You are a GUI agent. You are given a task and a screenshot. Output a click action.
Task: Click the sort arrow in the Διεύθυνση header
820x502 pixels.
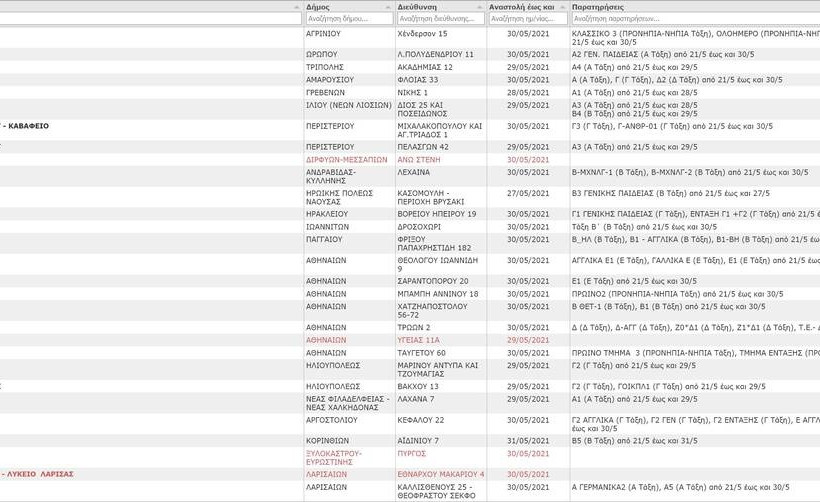pos(479,6)
